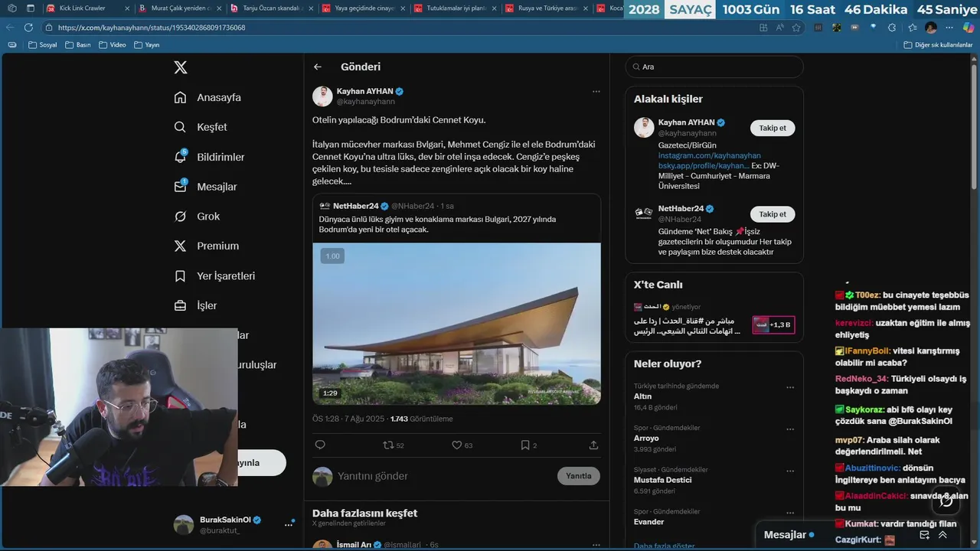Reload the page
The image size is (980, 551).
pos(28,27)
